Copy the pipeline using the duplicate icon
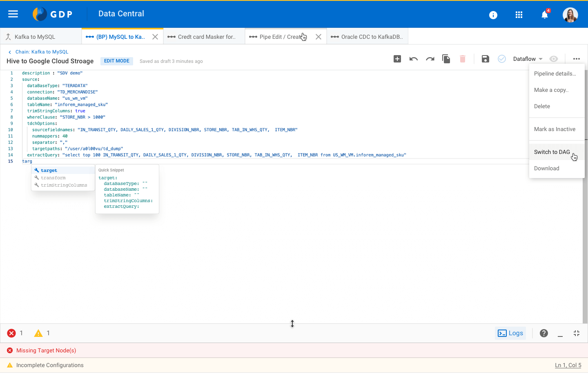 click(x=446, y=59)
